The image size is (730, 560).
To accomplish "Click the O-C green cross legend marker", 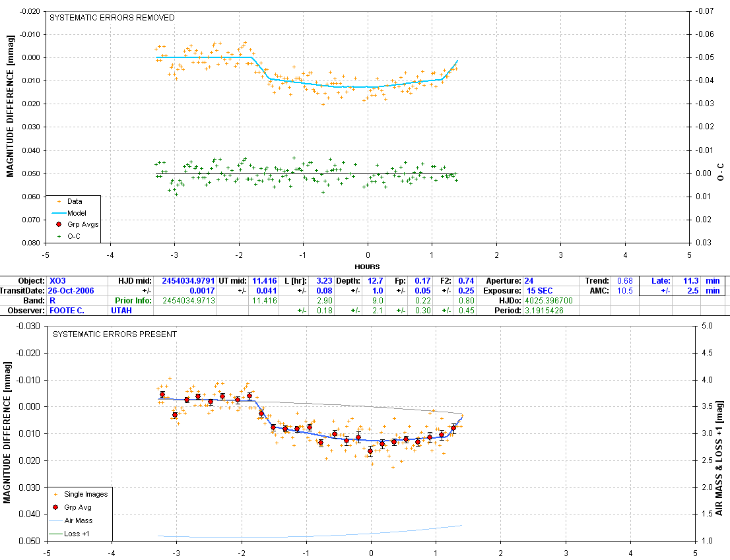I will [59, 235].
